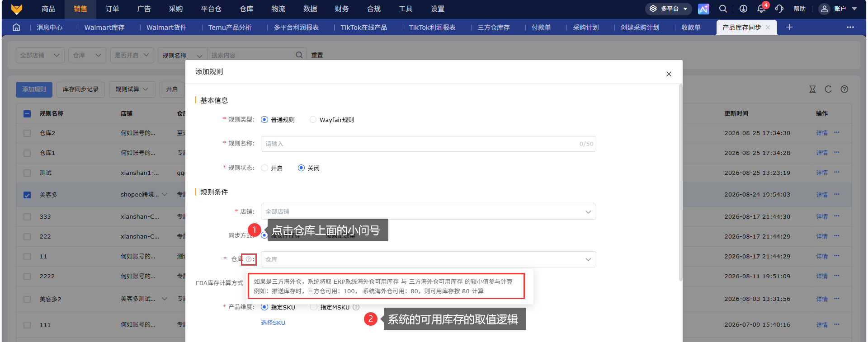
Task: Click the account avatar icon
Action: (x=825, y=9)
